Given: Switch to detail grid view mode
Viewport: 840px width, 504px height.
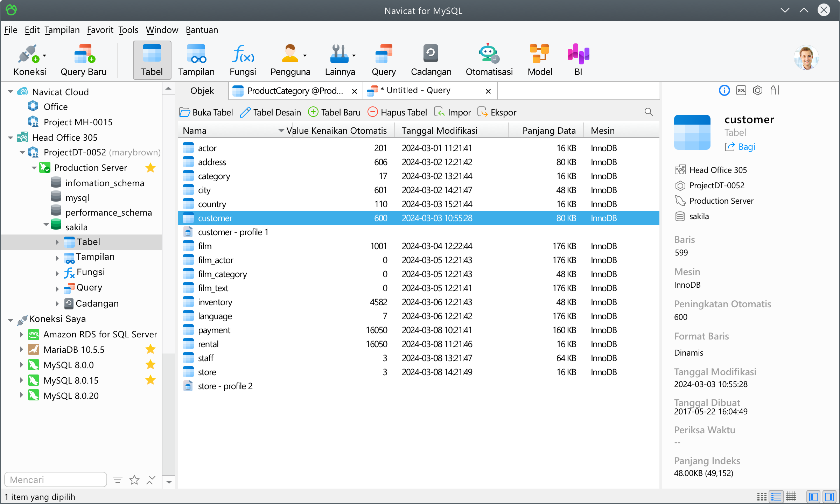Looking at the screenshot, I should tap(791, 496).
